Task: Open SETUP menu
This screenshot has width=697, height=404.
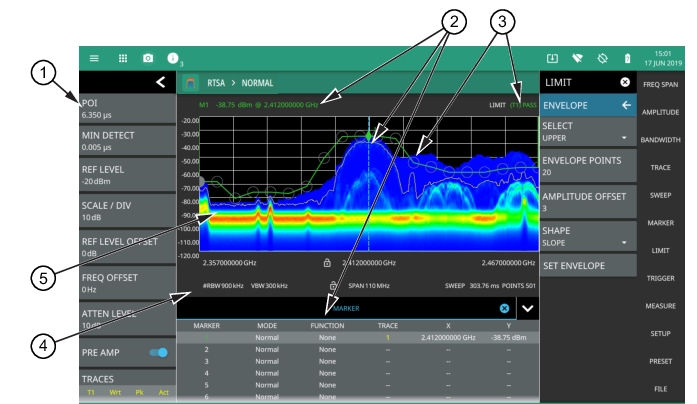Action: pyautogui.click(x=660, y=334)
